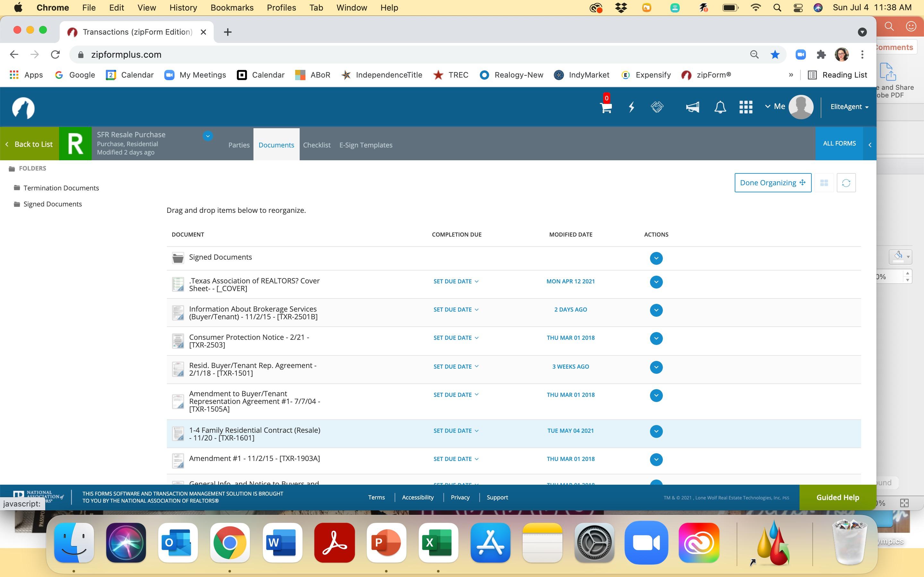Click Back to List button
This screenshot has width=924, height=577.
pos(30,144)
